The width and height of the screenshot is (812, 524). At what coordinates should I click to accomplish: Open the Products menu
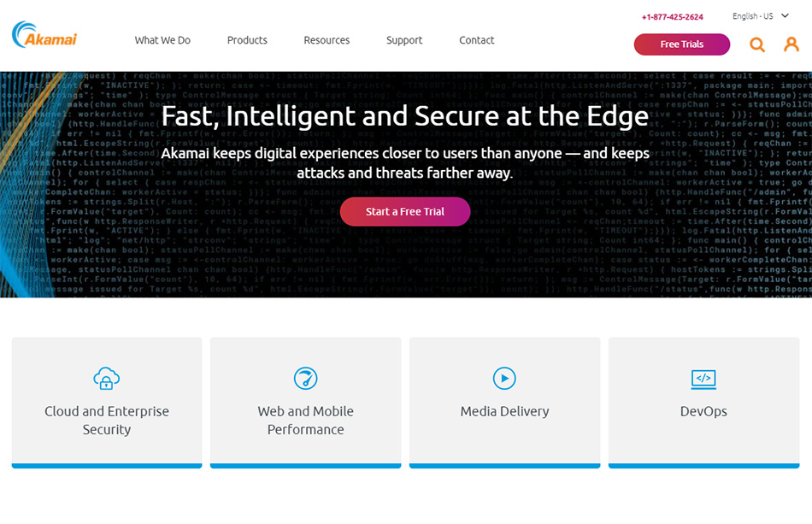247,40
